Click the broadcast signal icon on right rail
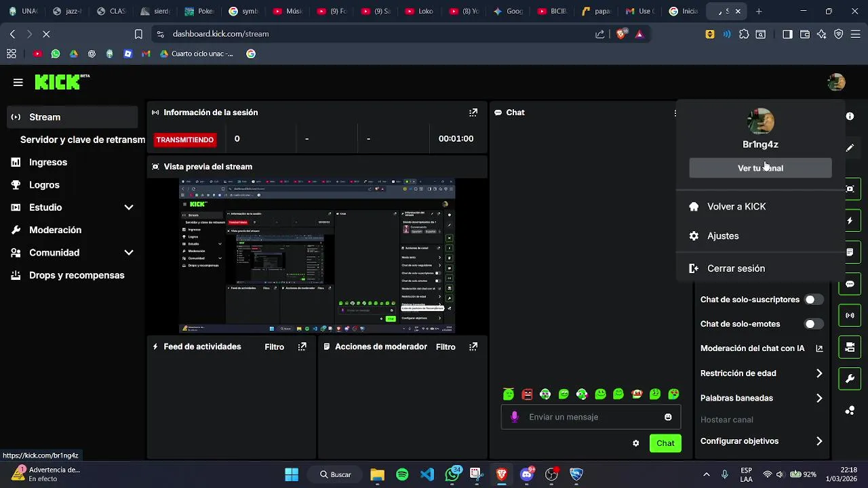 click(x=850, y=316)
